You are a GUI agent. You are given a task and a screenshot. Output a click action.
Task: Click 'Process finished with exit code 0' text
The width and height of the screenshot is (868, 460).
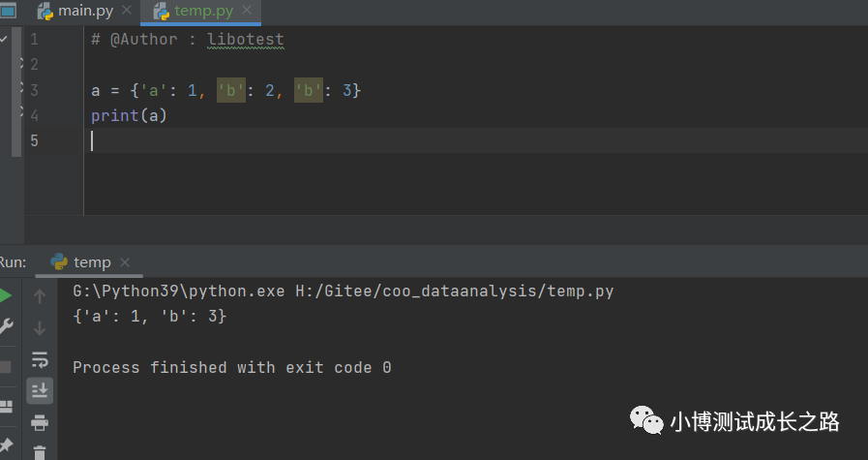click(x=232, y=367)
